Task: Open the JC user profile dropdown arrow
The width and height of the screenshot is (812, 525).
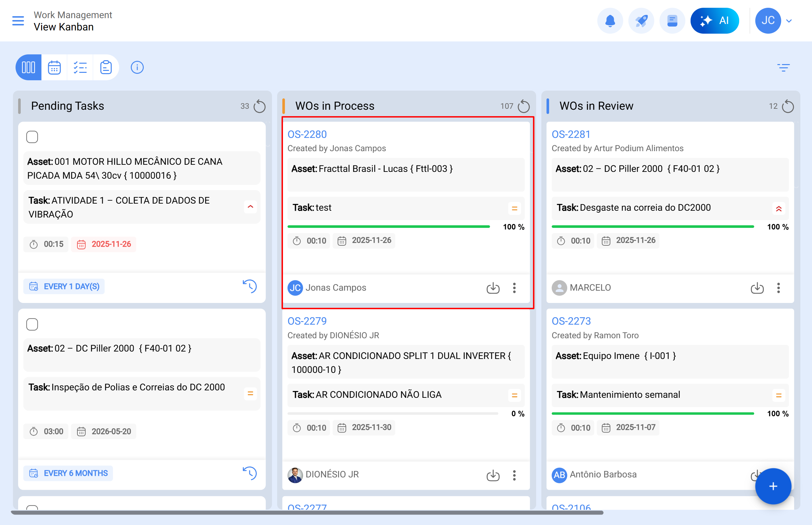Action: tap(789, 21)
